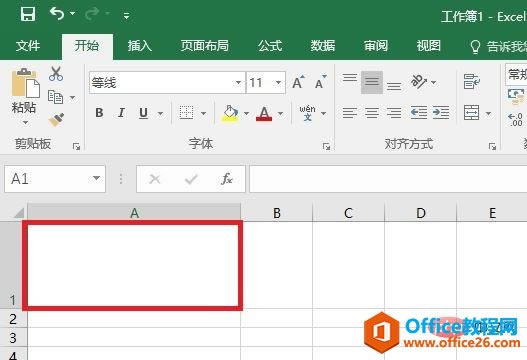
Task: Switch to the 视图 tab
Action: 429,46
